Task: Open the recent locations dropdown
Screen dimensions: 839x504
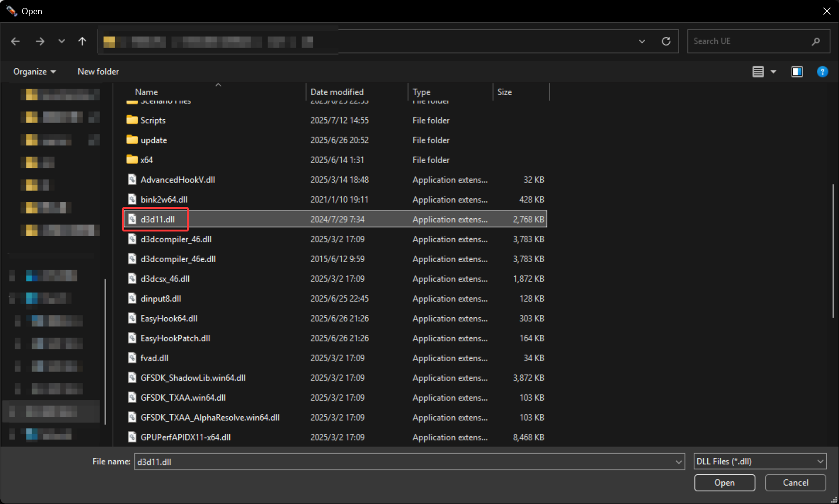Action: click(61, 41)
